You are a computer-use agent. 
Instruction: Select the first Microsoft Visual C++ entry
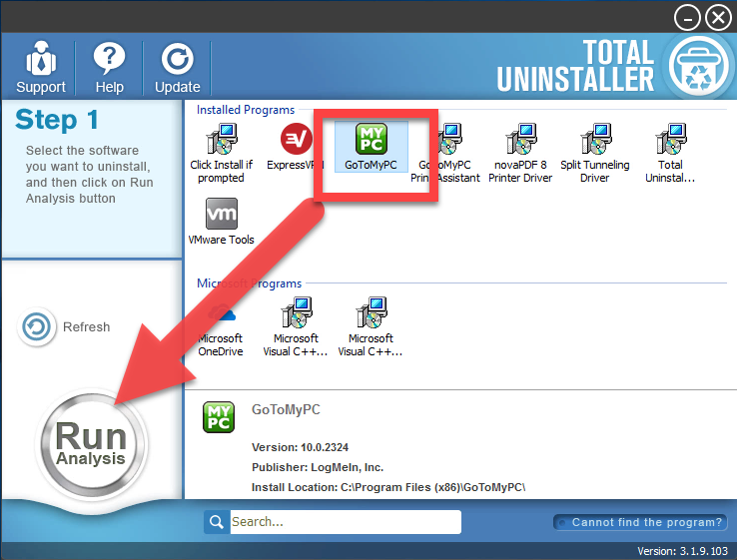296,326
